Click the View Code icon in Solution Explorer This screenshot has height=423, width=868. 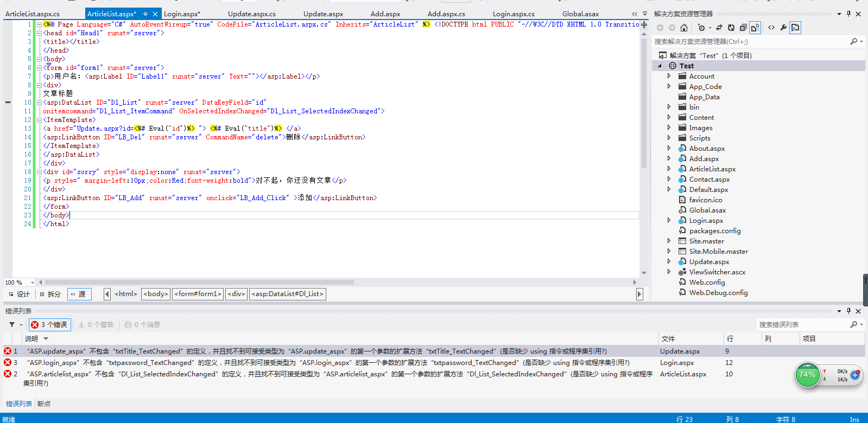point(771,28)
